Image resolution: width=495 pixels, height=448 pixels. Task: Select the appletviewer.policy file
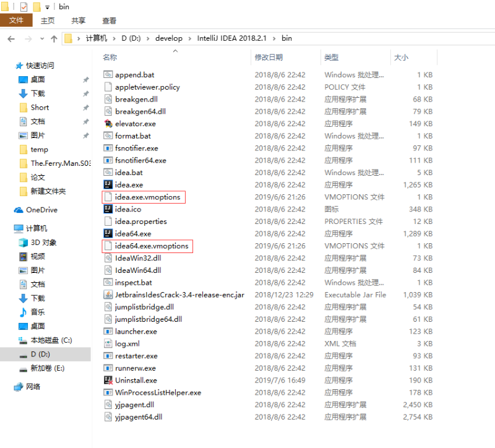coord(147,87)
